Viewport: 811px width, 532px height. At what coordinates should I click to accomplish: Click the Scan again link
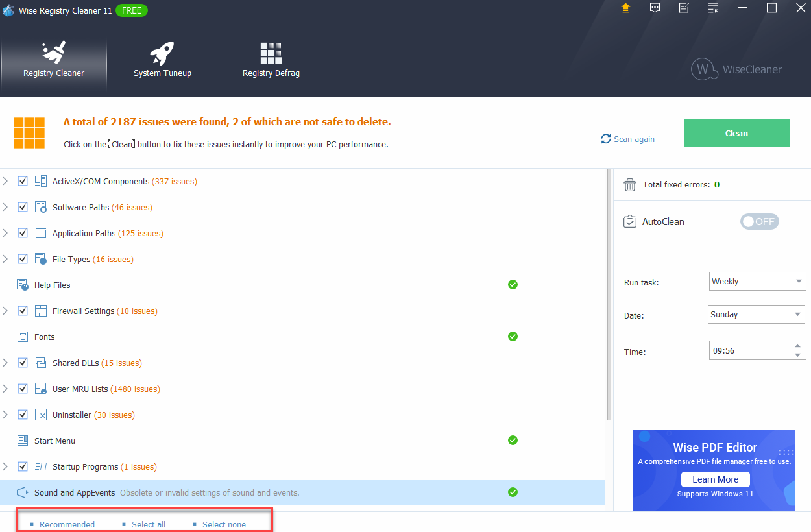[634, 139]
